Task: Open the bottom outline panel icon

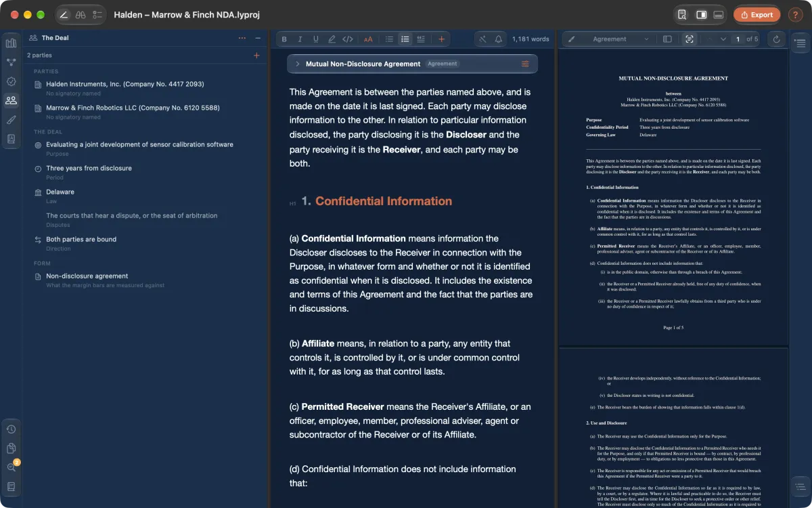Action: tap(800, 486)
